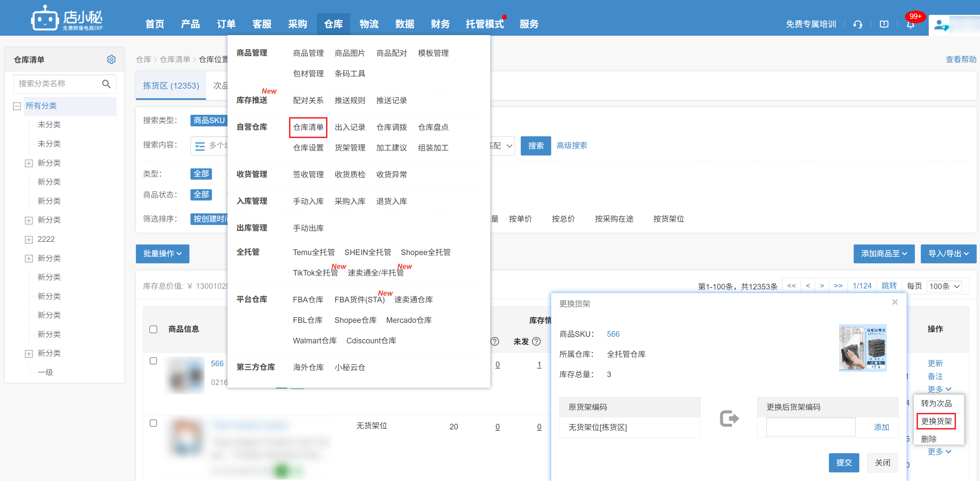Click the 未发 help question mark icon

point(536,341)
